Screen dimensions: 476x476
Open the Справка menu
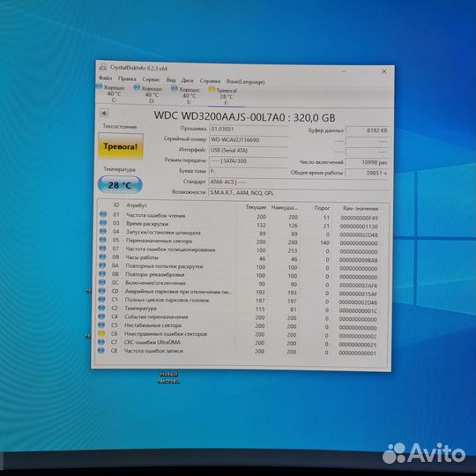click(210, 81)
